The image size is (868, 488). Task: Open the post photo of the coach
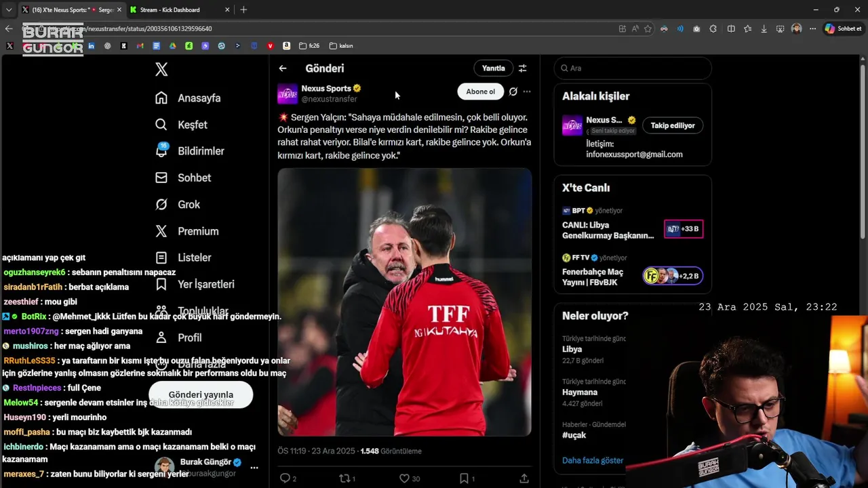pos(404,302)
